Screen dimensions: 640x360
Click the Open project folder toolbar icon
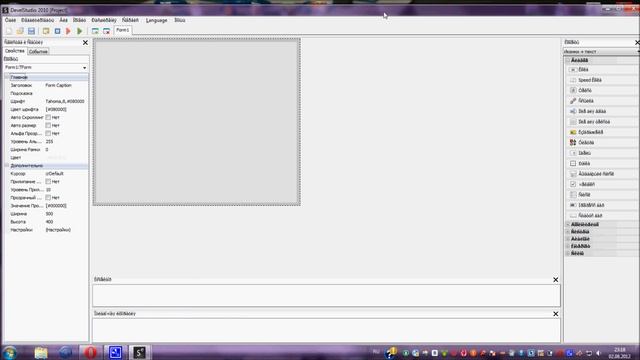tap(20, 31)
